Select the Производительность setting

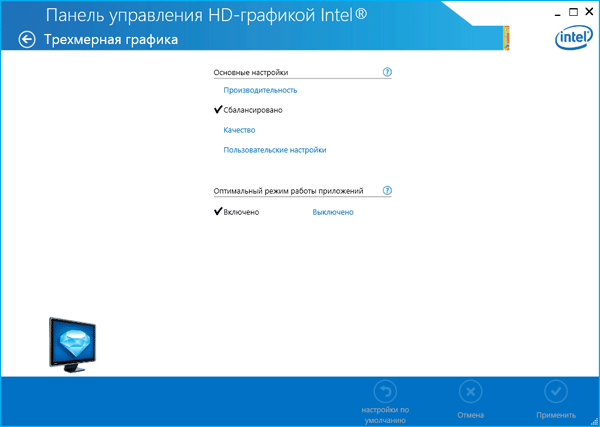tap(260, 90)
